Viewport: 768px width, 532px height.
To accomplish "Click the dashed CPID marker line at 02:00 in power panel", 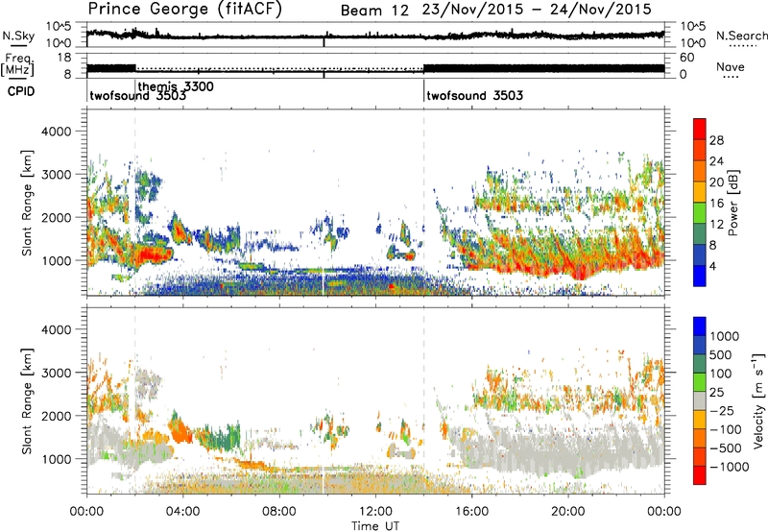I will pos(134,203).
